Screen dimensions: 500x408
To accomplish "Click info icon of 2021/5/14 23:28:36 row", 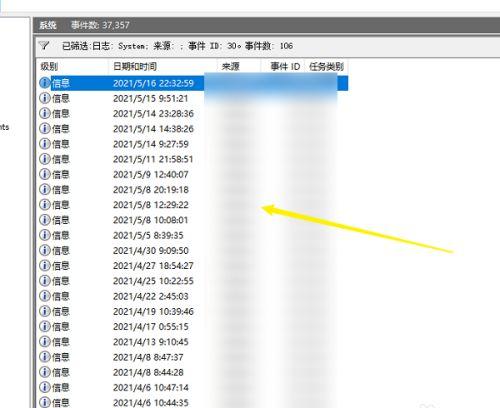I will [x=45, y=113].
